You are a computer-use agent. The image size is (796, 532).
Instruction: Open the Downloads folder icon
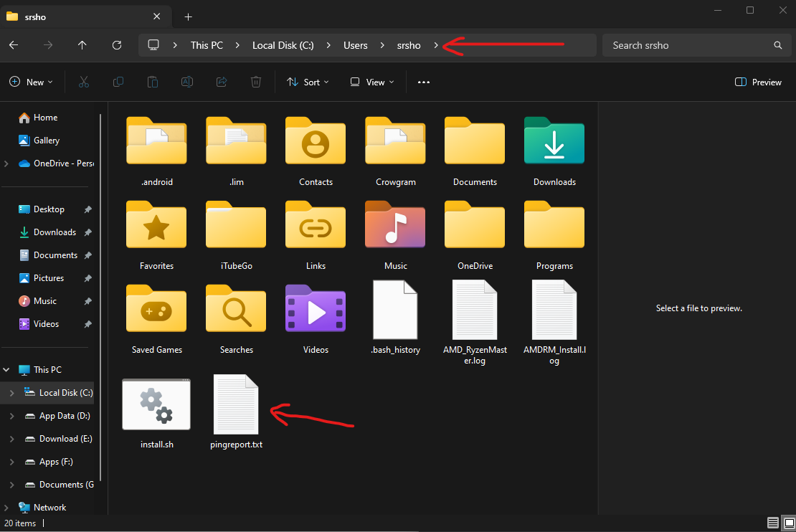tap(554, 141)
